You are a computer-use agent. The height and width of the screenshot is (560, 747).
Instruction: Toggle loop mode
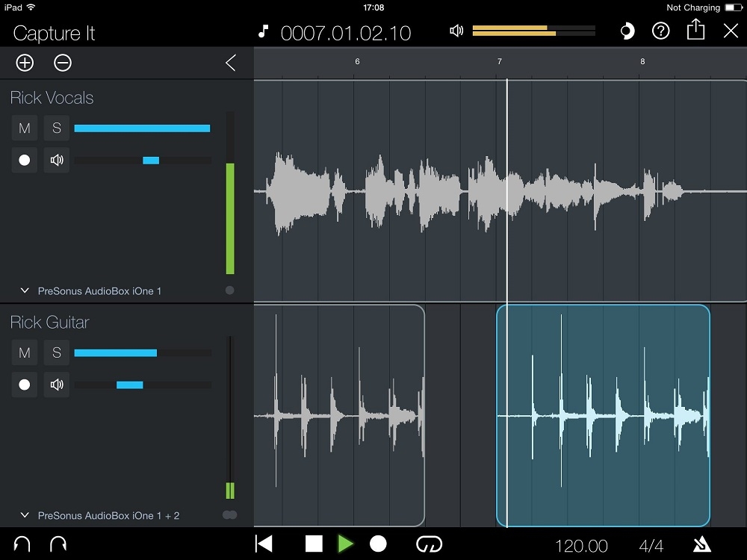tap(430, 544)
